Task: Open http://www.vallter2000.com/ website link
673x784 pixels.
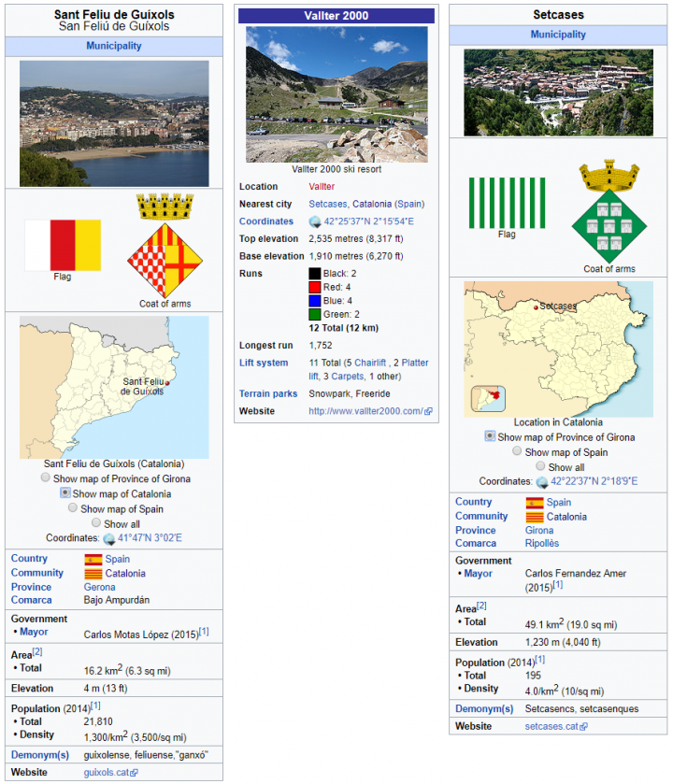Action: click(365, 411)
